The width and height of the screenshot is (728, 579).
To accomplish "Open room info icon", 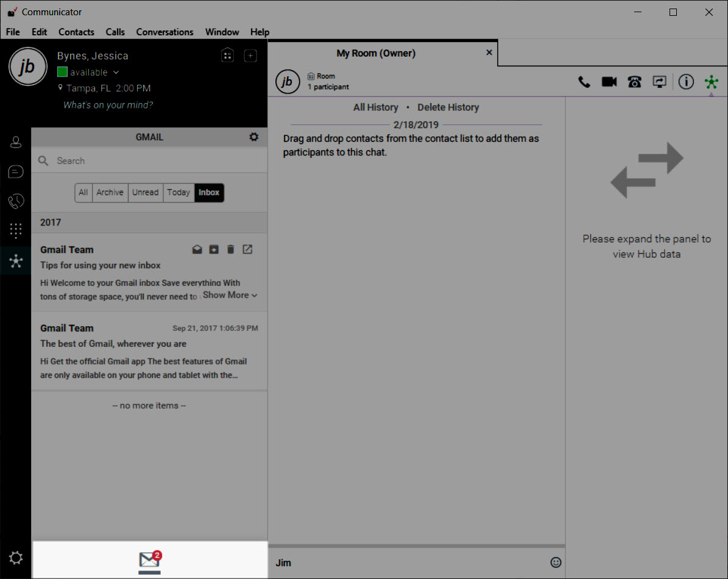I will point(686,82).
